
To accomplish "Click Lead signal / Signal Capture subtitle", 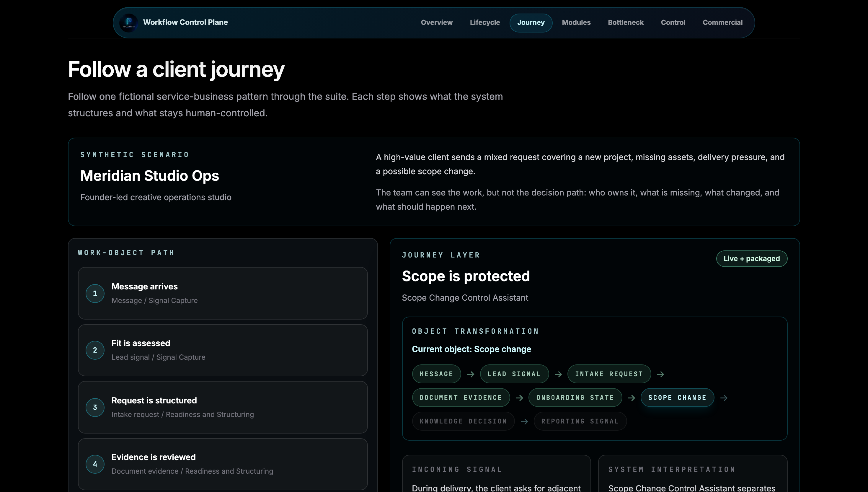I will [x=159, y=357].
